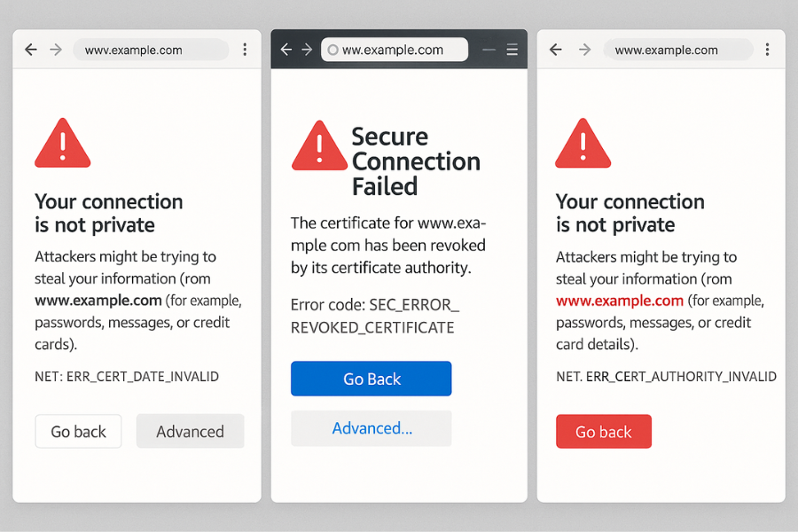The height and width of the screenshot is (532, 798).
Task: Click the blue Go Back button
Action: [x=371, y=378]
